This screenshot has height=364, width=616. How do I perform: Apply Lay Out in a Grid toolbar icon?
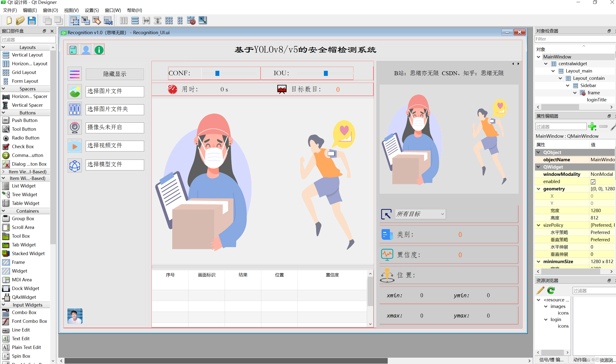click(169, 21)
